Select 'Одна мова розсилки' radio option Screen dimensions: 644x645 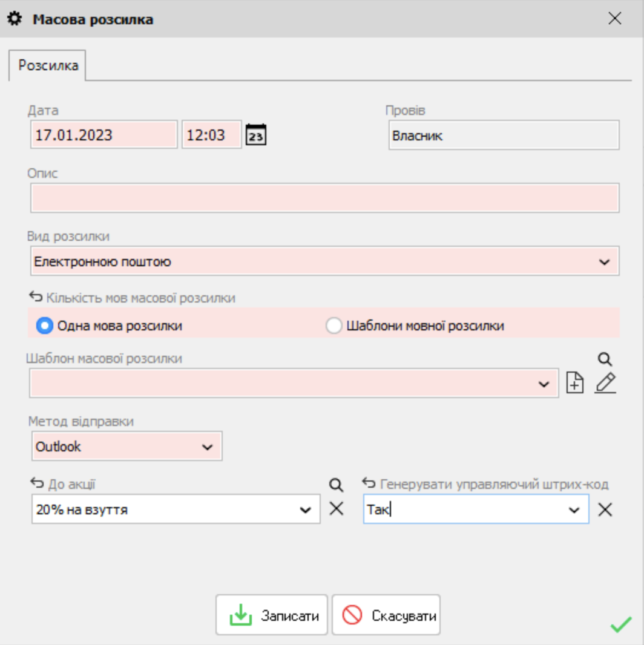click(x=45, y=326)
